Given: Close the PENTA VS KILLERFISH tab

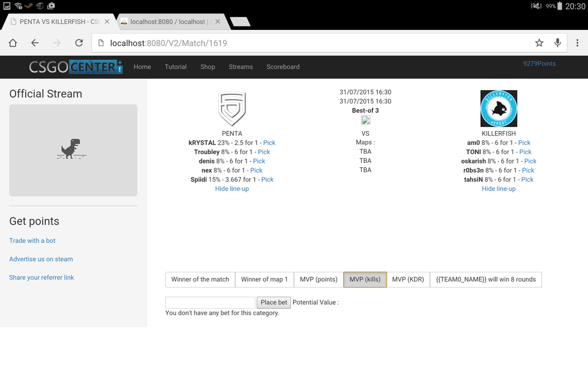Looking at the screenshot, I should click(107, 22).
